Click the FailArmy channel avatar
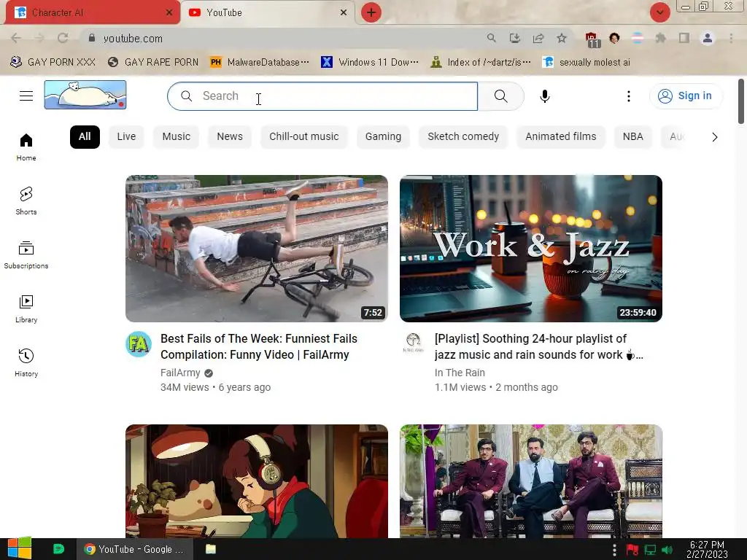Screen dimensions: 747x560 (x=139, y=344)
